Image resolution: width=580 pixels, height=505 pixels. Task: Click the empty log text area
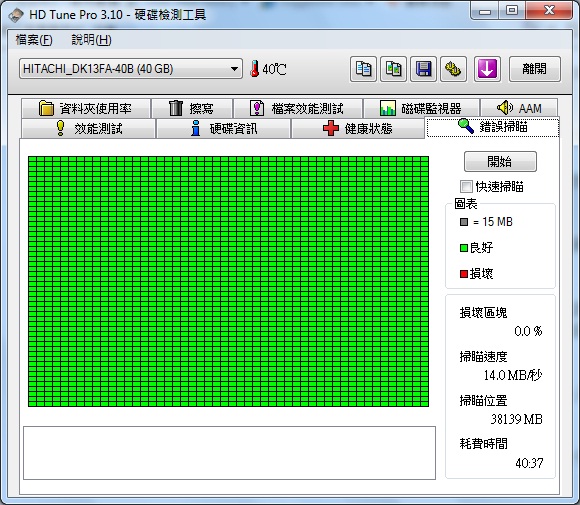229,453
